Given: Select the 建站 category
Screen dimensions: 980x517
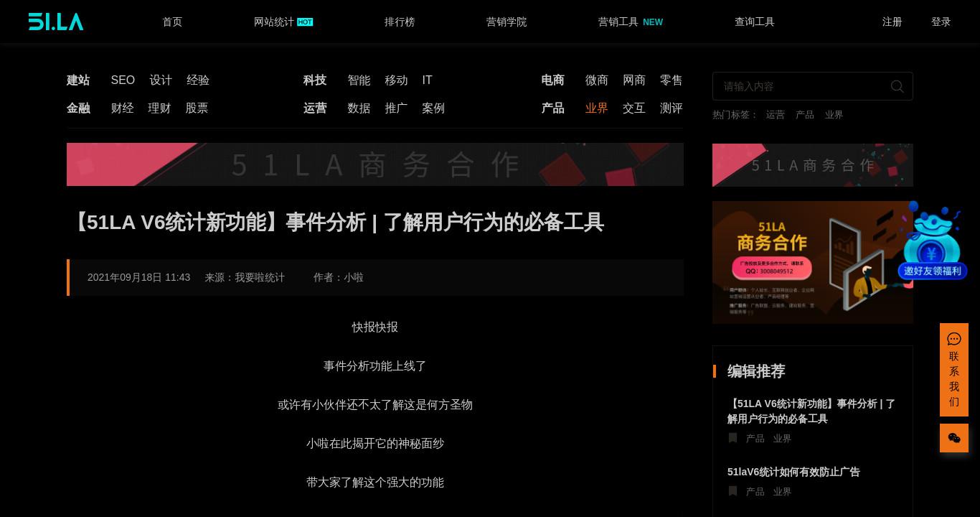Looking at the screenshot, I should (x=78, y=80).
